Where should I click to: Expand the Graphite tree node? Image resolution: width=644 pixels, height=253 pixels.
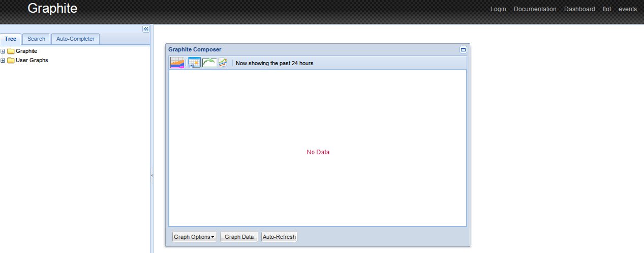[3, 51]
